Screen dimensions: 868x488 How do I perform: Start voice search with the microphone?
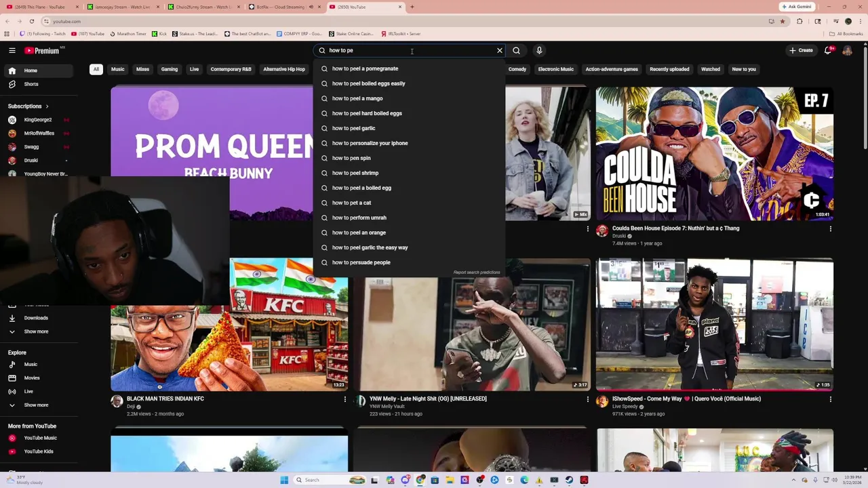(539, 50)
